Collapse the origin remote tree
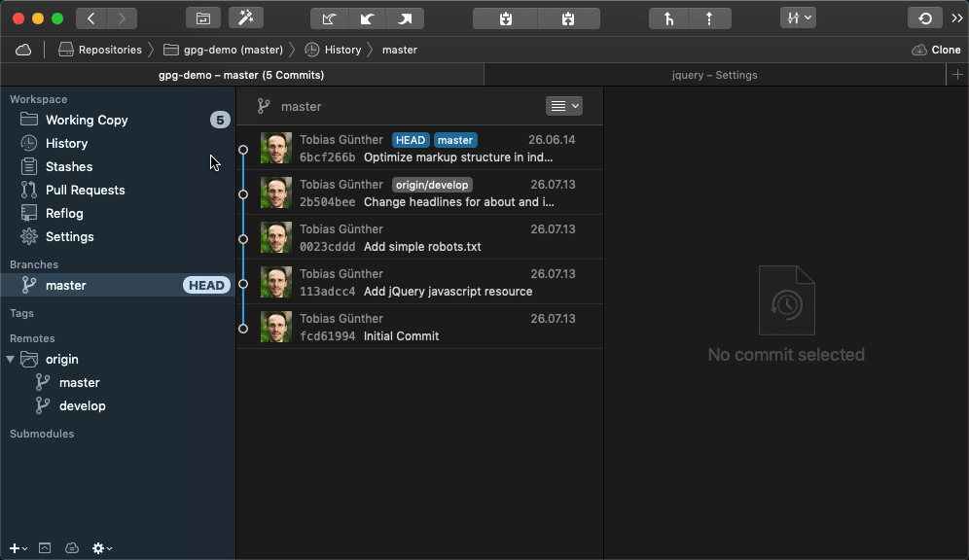The width and height of the screenshot is (969, 560). coord(11,360)
